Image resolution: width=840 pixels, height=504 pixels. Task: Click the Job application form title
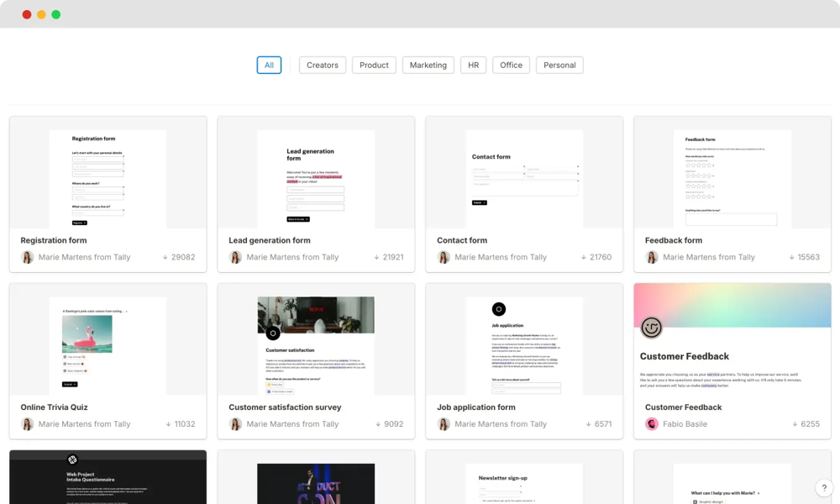[x=475, y=407]
